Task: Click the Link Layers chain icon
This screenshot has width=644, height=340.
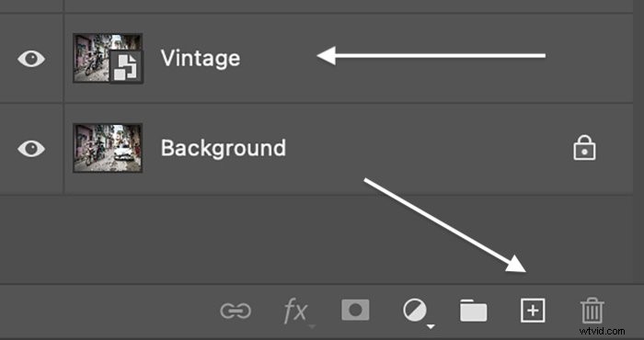Action: (236, 311)
